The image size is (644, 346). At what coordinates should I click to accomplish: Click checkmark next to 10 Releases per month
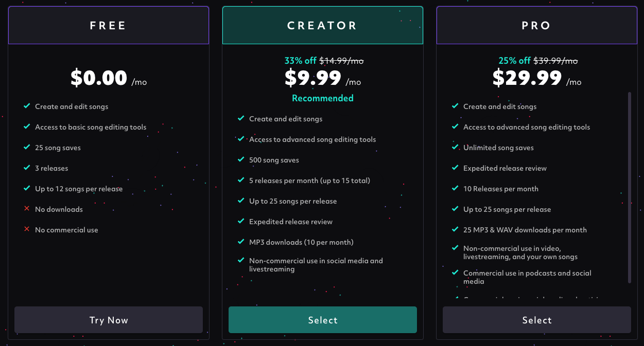point(455,188)
